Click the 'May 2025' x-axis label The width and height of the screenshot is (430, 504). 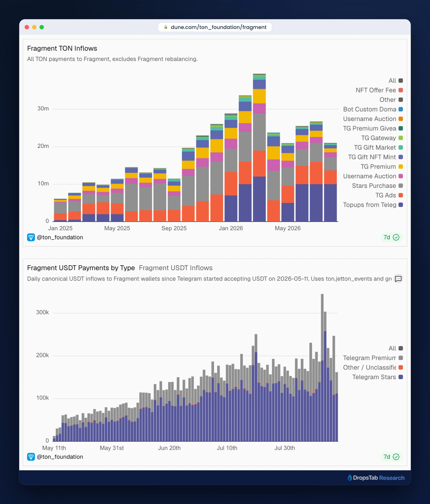tap(117, 228)
